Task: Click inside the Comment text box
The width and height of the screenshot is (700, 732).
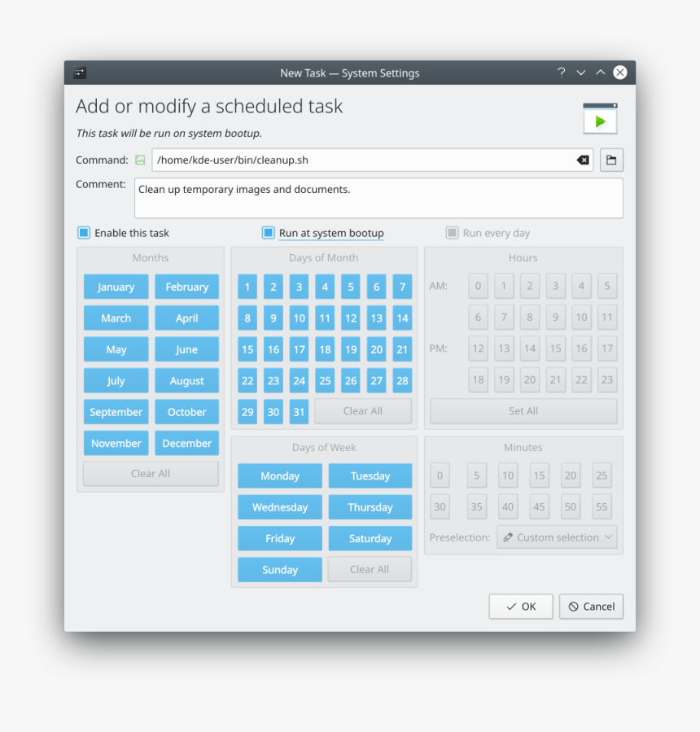Action: click(x=379, y=198)
